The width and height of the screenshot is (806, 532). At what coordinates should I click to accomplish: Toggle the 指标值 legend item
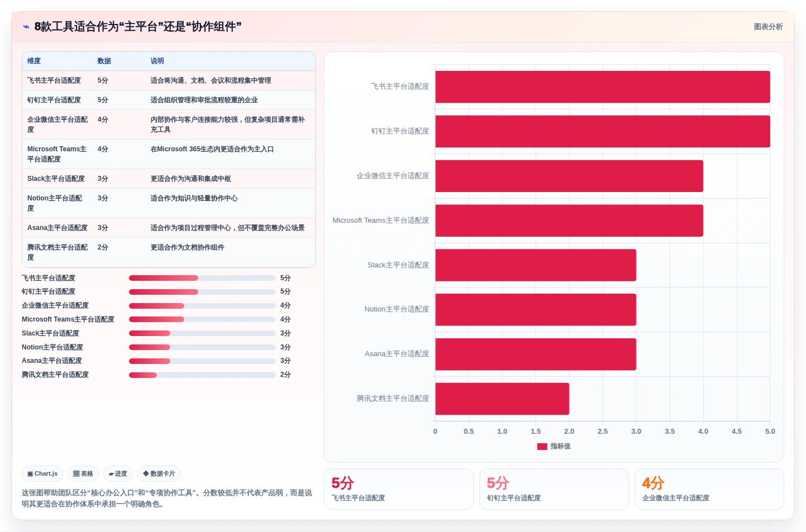(554, 446)
